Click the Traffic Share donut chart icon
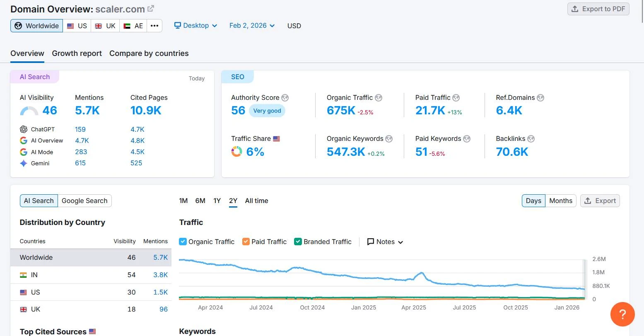 [x=236, y=152]
